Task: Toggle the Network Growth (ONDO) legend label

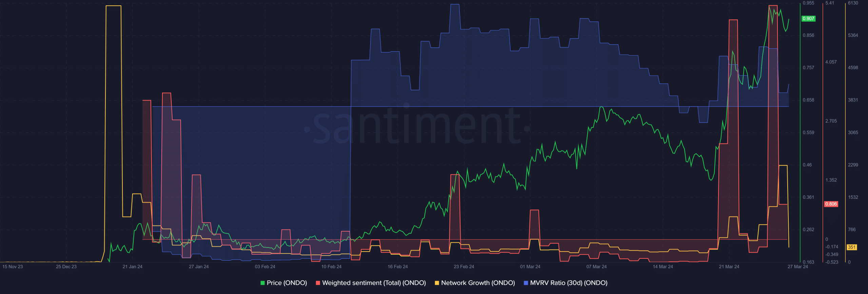Action: point(478,283)
